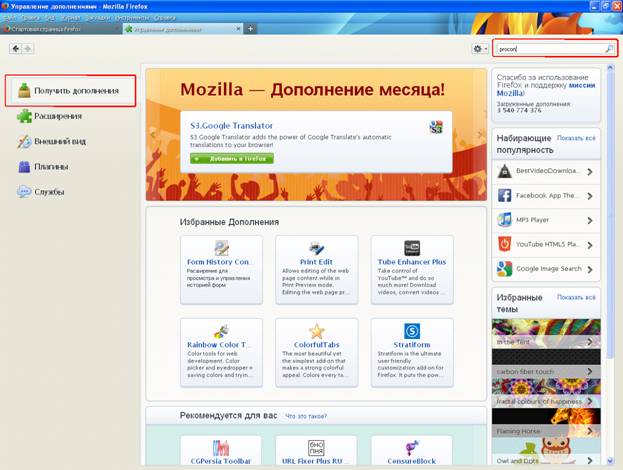
Task: Close the add-ons manager tab
Action: (x=238, y=29)
